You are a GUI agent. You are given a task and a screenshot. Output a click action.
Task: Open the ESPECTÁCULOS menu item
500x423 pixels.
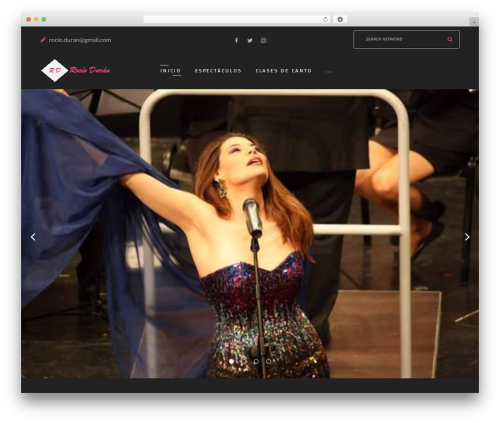click(218, 71)
